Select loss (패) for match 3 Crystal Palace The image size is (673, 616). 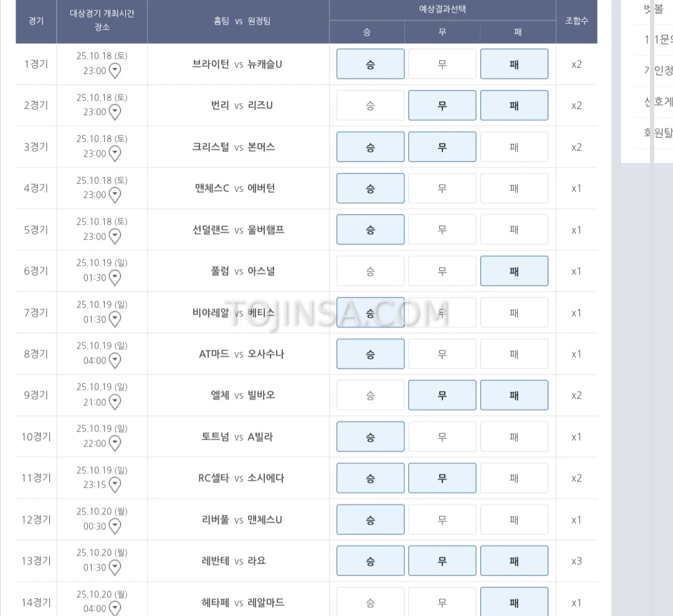pos(514,147)
